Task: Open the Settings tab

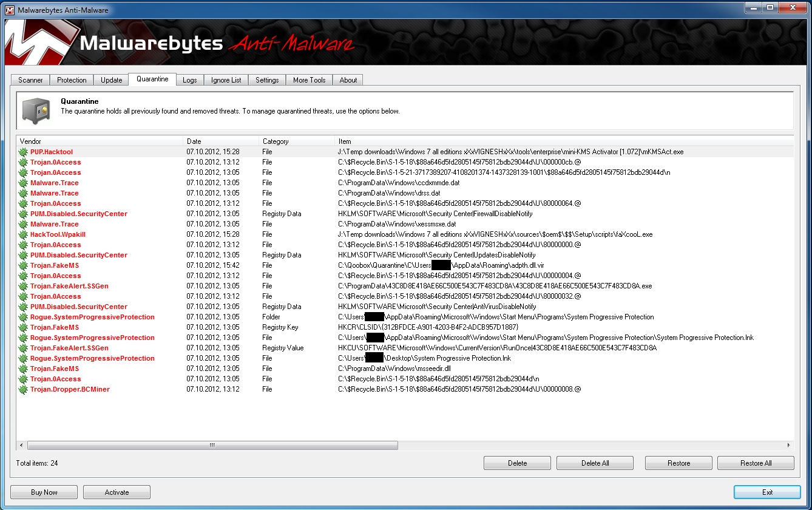Action: point(267,80)
